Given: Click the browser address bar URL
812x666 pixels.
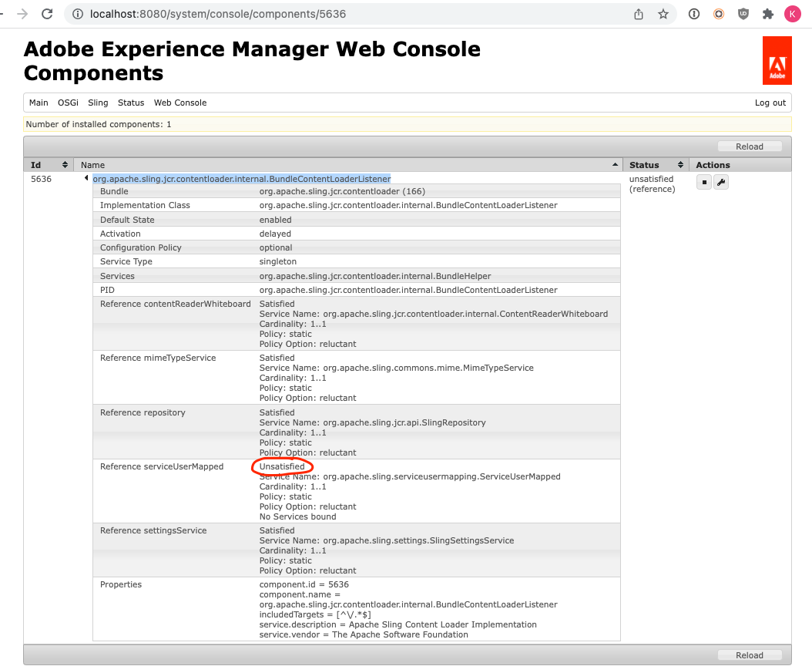Looking at the screenshot, I should click(x=217, y=14).
